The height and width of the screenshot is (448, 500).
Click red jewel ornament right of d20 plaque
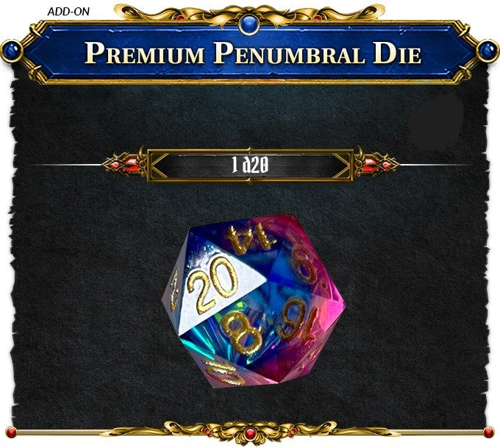click(376, 165)
